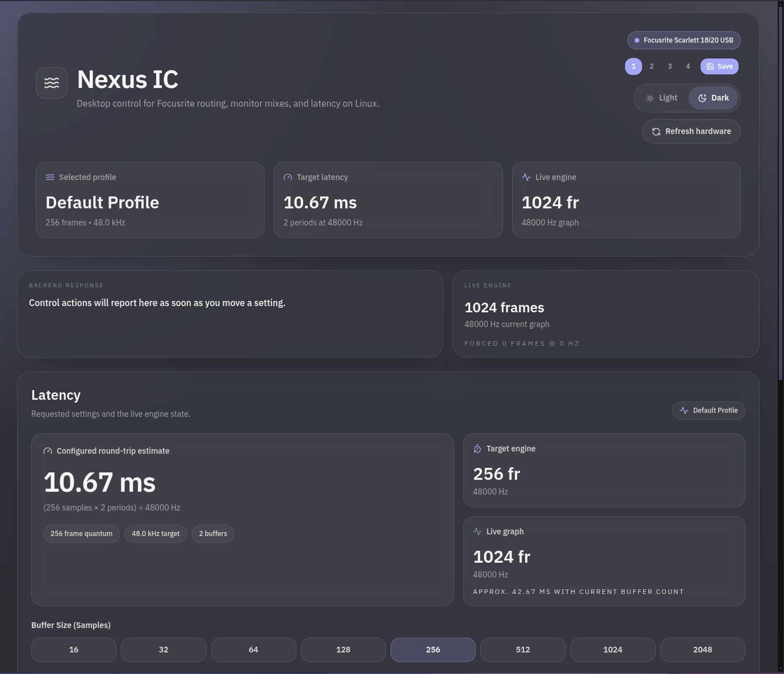The height and width of the screenshot is (674, 784).
Task: Select buffer size 32
Action: (163, 650)
